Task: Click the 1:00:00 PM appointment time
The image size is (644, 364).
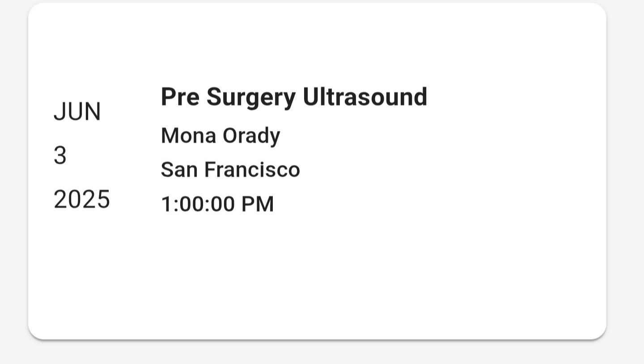Action: coord(217,204)
